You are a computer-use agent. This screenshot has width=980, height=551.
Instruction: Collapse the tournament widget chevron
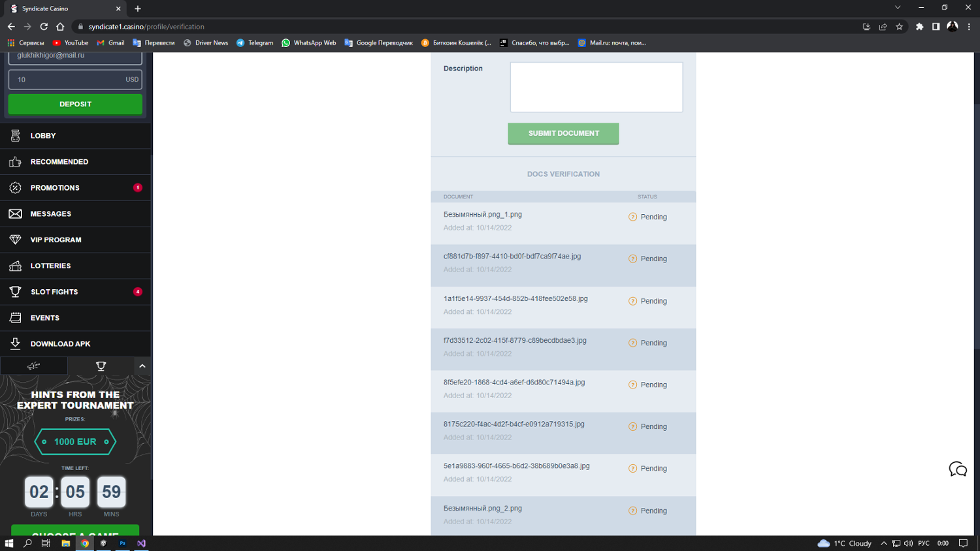pyautogui.click(x=142, y=366)
